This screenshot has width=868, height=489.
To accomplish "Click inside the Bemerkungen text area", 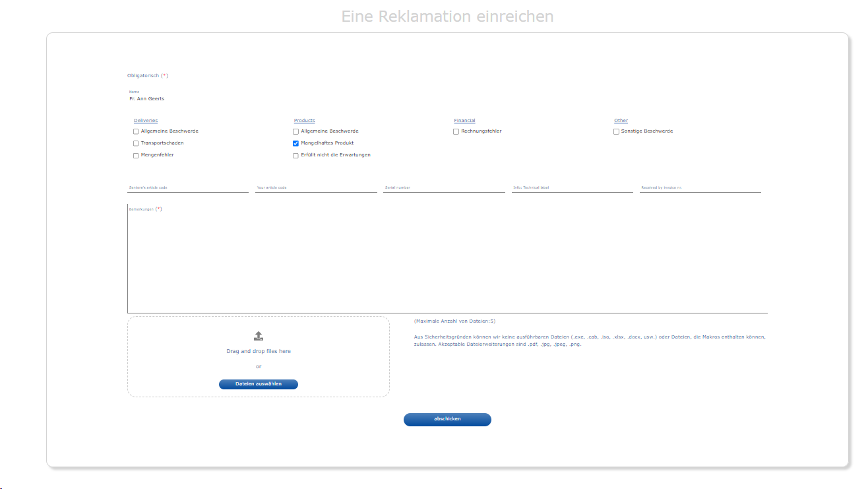I will 447,261.
